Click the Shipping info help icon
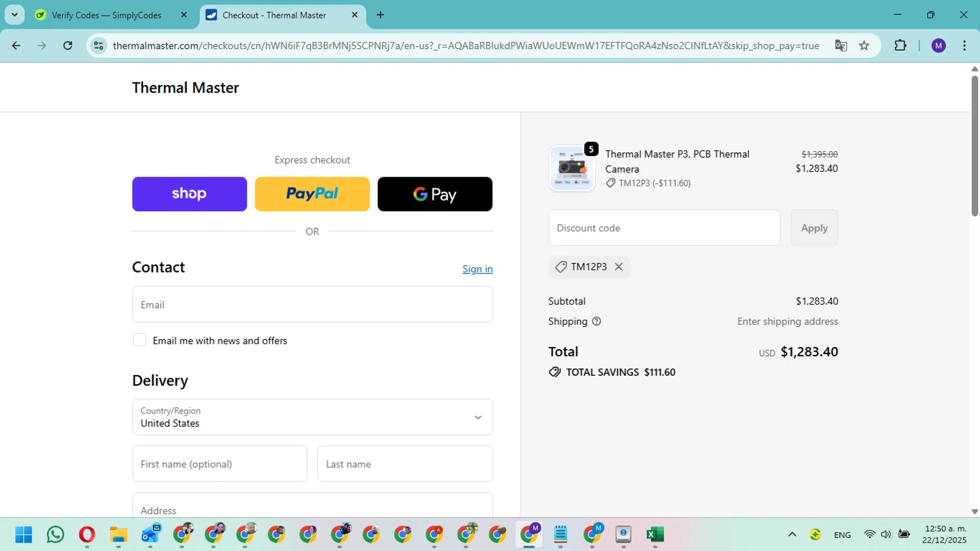This screenshot has height=551, width=980. click(596, 322)
